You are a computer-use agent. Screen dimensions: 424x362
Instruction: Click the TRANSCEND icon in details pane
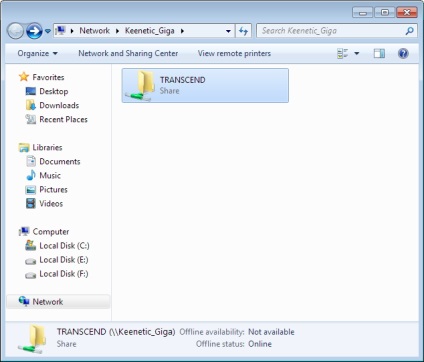coord(32,339)
